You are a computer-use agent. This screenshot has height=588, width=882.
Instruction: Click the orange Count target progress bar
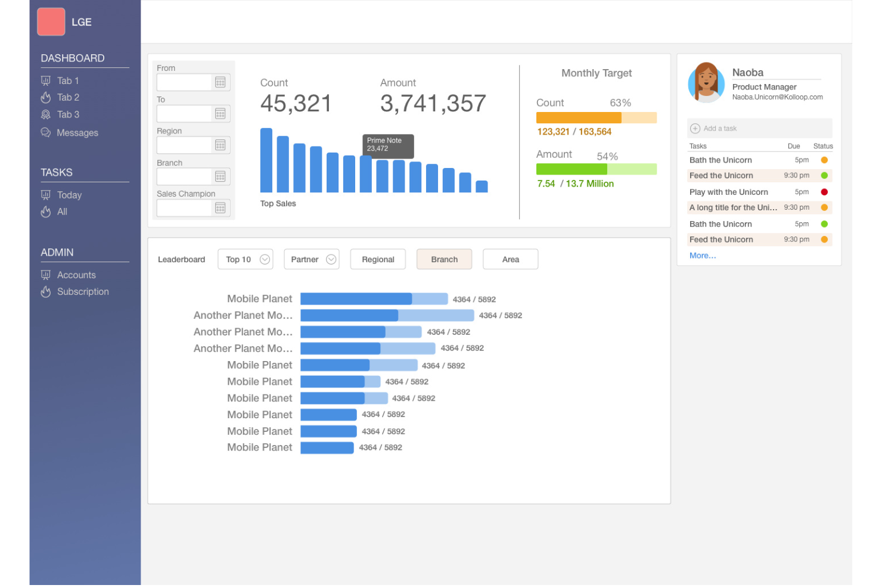point(597,118)
